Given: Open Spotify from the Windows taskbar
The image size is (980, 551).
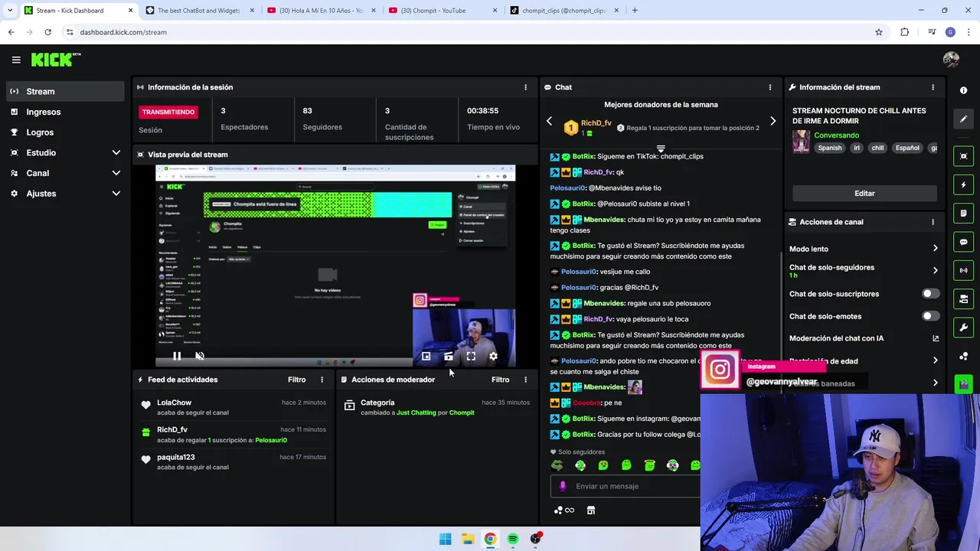Looking at the screenshot, I should pos(513,539).
